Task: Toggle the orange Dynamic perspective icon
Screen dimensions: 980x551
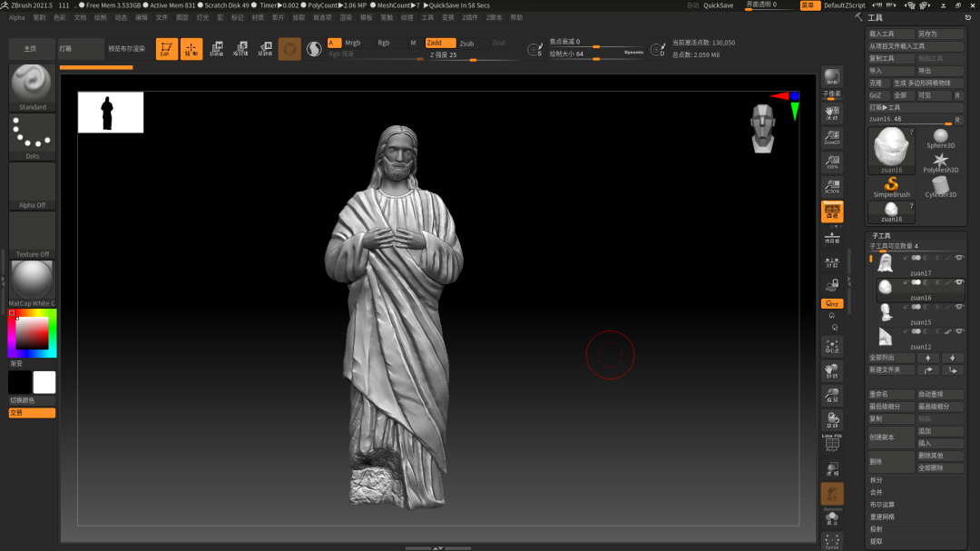Action: point(832,212)
